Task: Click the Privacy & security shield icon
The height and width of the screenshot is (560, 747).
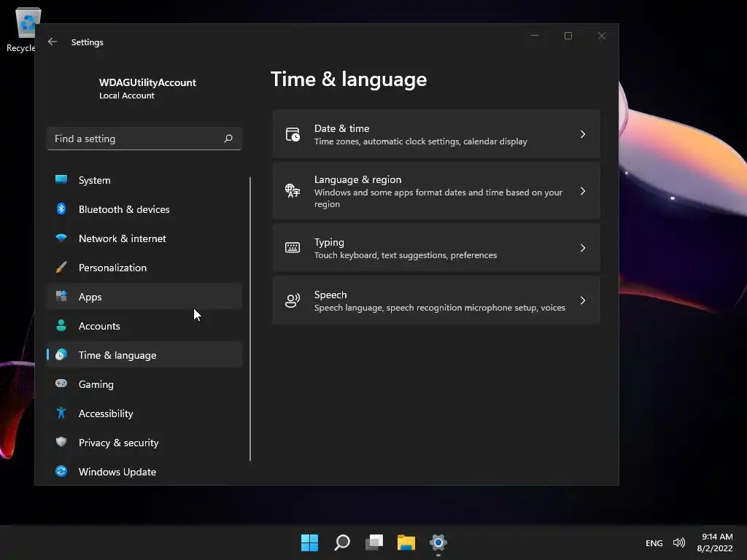Action: pyautogui.click(x=61, y=442)
